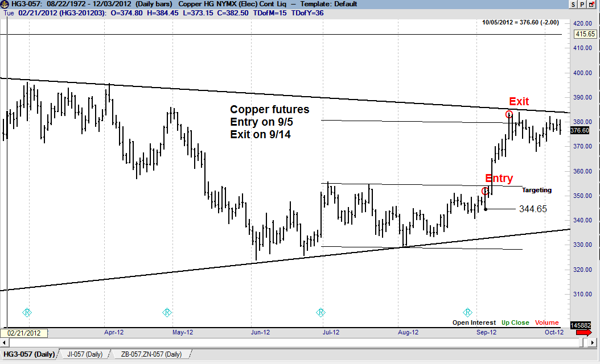The width and height of the screenshot is (600, 364).
Task: Open the ZB-057,ZN-057 (Daily) tab
Action: 151,354
